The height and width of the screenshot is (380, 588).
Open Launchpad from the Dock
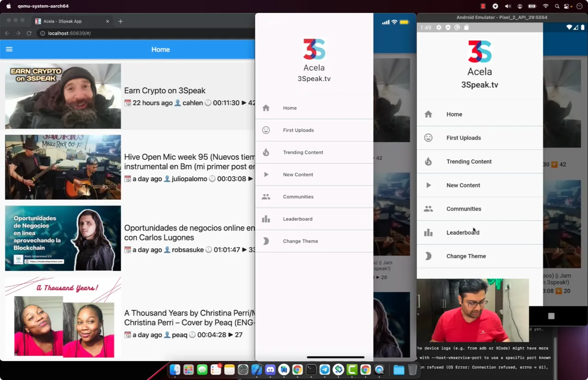click(188, 369)
